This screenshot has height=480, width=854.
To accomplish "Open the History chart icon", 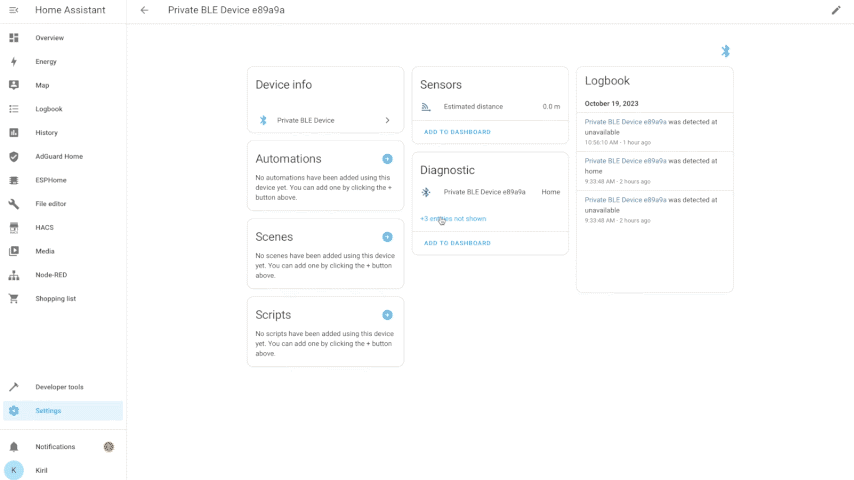I will click(x=14, y=132).
